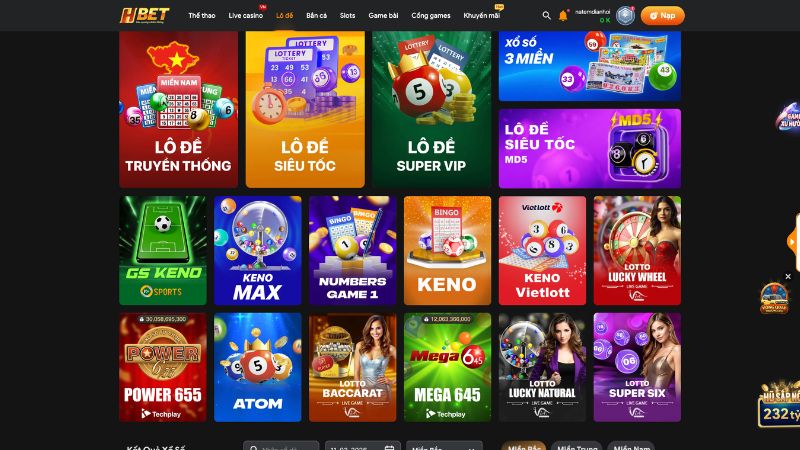This screenshot has height=450, width=800.
Task: Select the Lô đề menu item
Action: coord(285,16)
